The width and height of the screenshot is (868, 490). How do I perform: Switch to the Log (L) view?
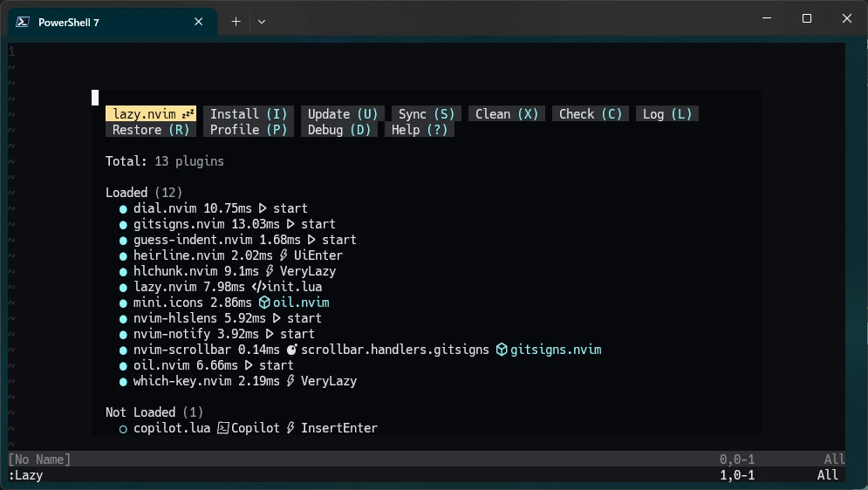click(x=667, y=114)
